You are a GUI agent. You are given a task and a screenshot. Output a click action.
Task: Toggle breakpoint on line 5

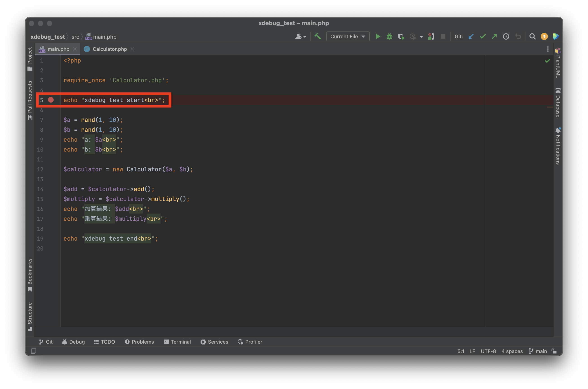(x=51, y=100)
